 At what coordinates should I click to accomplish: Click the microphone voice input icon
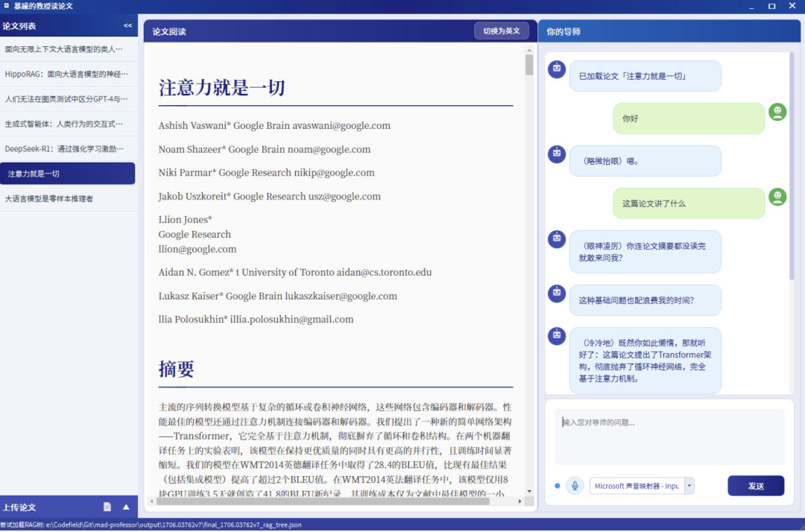pos(575,485)
